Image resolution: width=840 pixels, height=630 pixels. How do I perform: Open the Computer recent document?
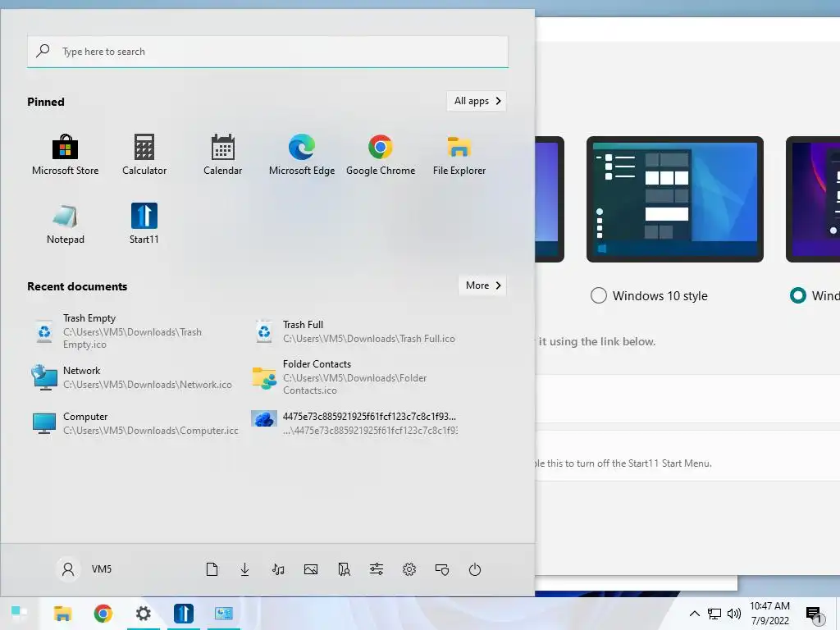tap(135, 423)
